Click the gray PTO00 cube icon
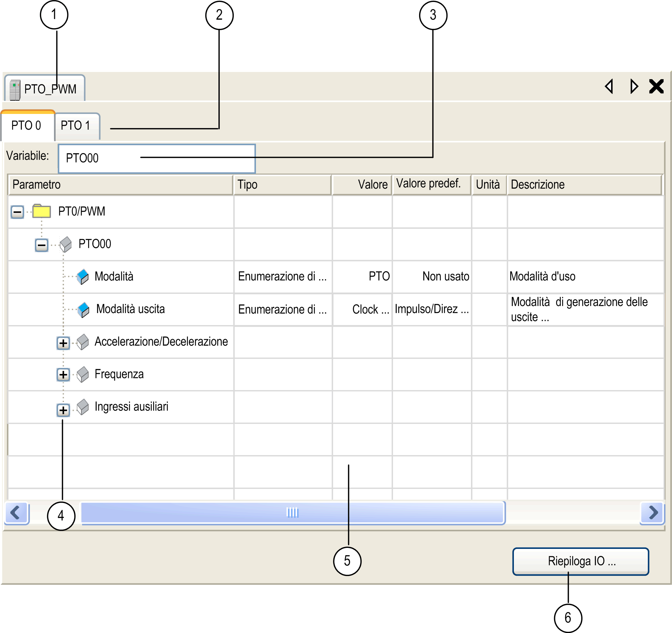This screenshot has width=672, height=633. (x=66, y=244)
